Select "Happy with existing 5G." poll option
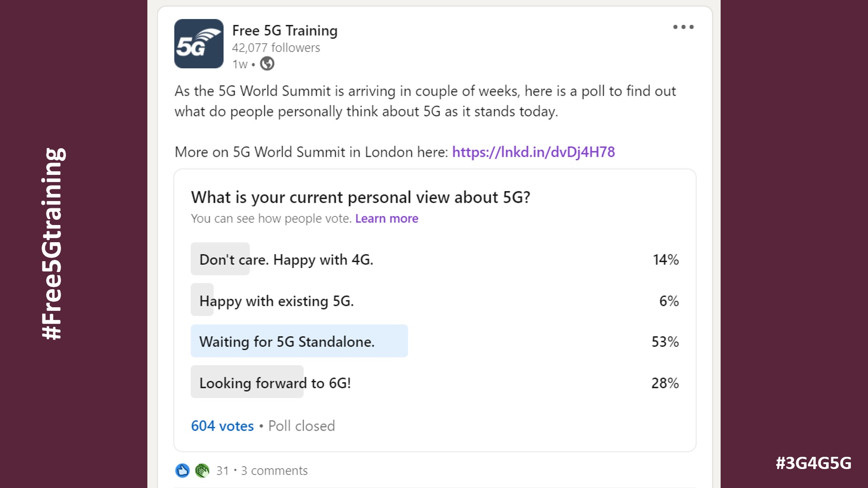The width and height of the screenshot is (868, 488). pos(276,301)
